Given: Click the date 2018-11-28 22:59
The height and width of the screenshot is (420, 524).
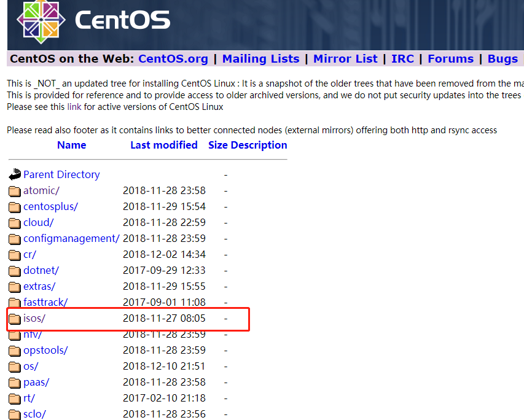Looking at the screenshot, I should pyautogui.click(x=164, y=222).
